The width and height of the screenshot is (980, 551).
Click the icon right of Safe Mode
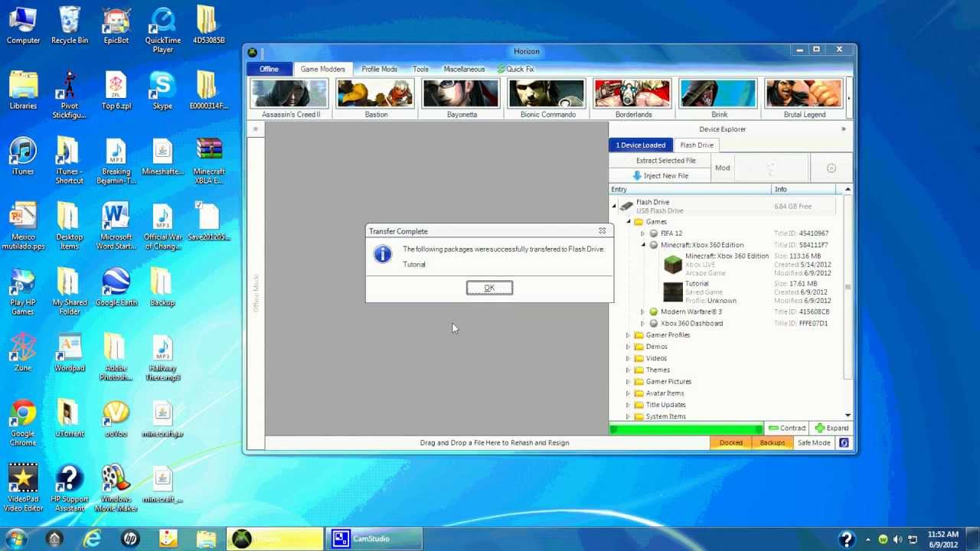pyautogui.click(x=844, y=442)
